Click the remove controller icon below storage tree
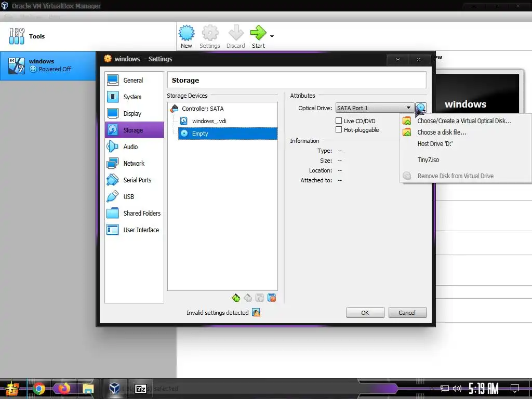Image resolution: width=532 pixels, height=399 pixels. point(248,298)
